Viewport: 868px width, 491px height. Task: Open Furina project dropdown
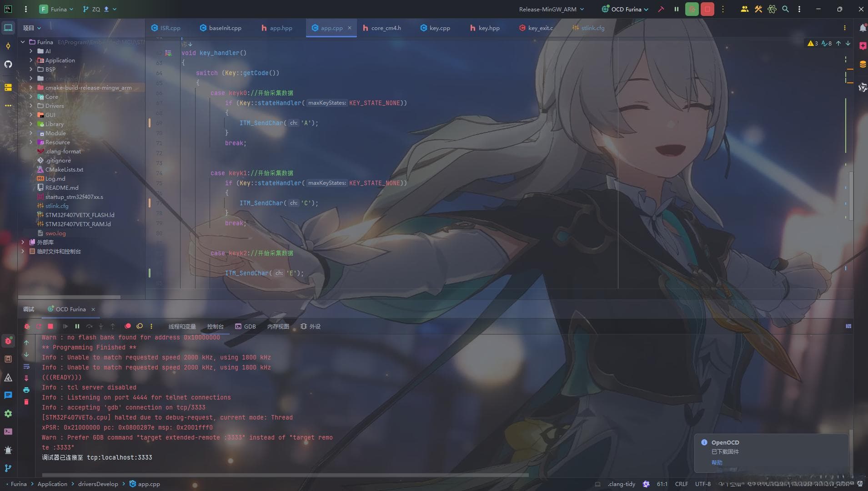tap(56, 9)
